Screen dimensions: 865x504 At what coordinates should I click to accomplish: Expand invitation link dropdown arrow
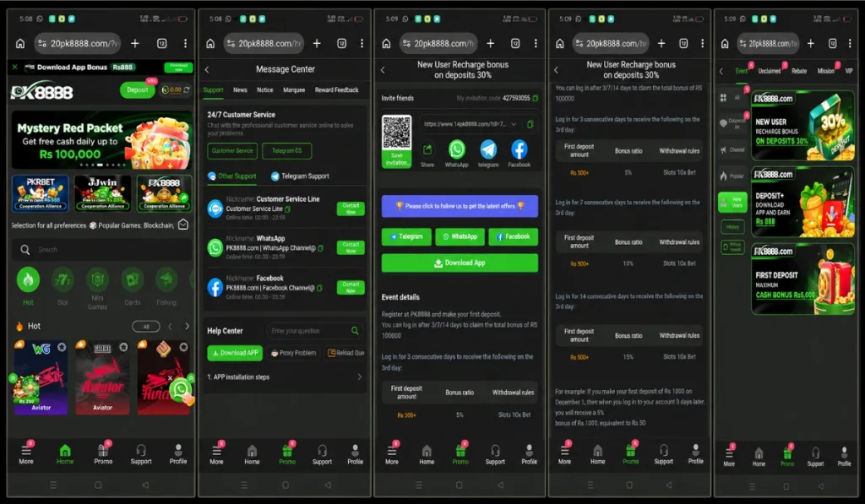(x=514, y=124)
